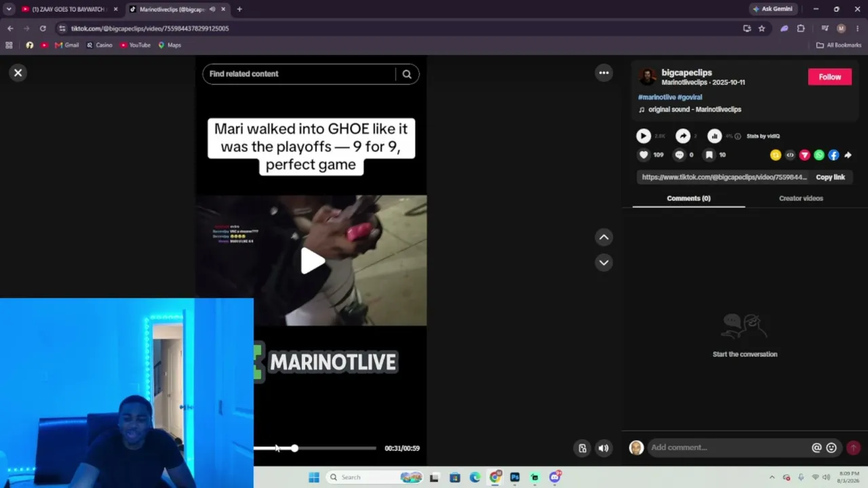Viewport: 868px width, 488px height.
Task: Open the three-dot more options menu
Action: click(604, 73)
